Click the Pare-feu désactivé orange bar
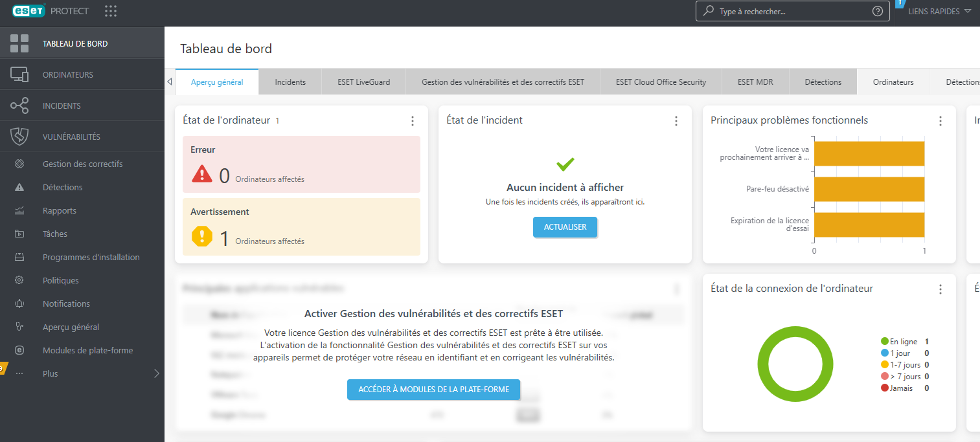Screen dimensions: 980x442 click(869, 189)
